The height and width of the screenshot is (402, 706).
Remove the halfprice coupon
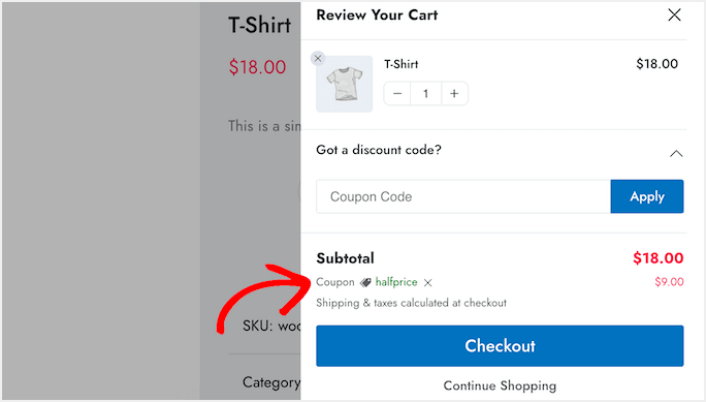point(428,283)
